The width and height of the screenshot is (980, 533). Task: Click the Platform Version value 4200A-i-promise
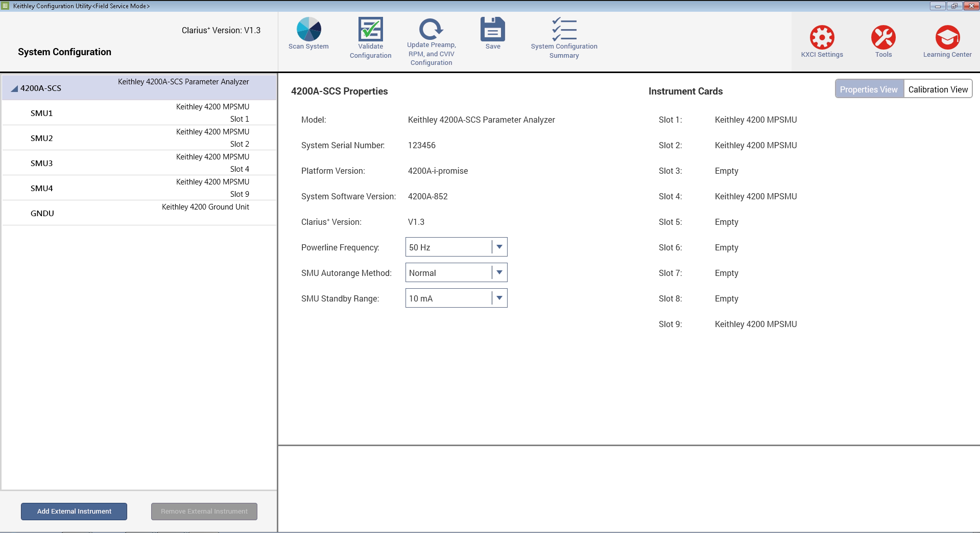coord(438,171)
